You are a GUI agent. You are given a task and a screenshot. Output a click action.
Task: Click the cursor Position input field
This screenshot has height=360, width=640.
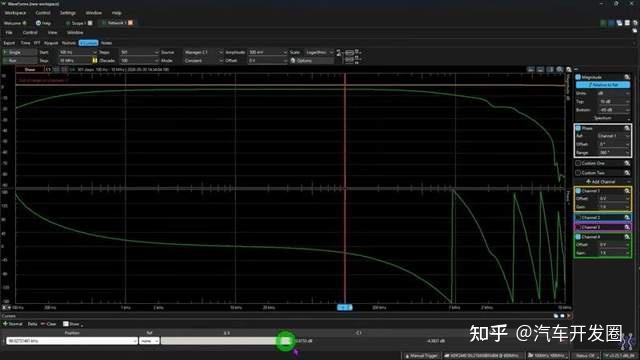[x=71, y=340]
